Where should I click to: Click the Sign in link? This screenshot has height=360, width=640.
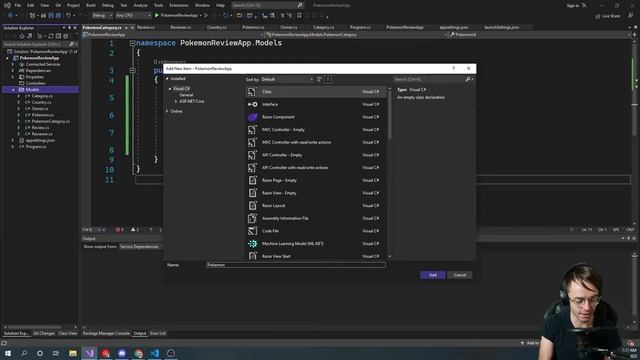(573, 5)
